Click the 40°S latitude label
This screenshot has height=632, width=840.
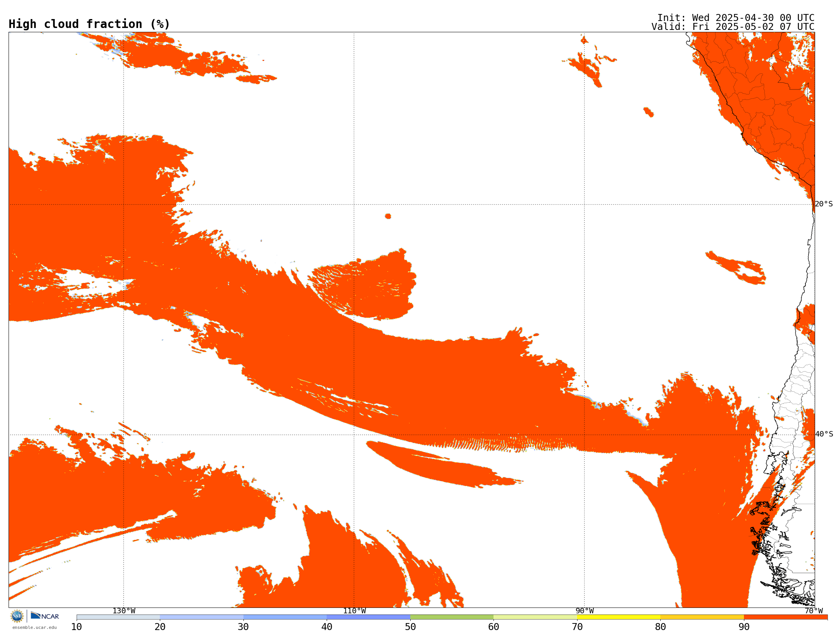tap(824, 434)
